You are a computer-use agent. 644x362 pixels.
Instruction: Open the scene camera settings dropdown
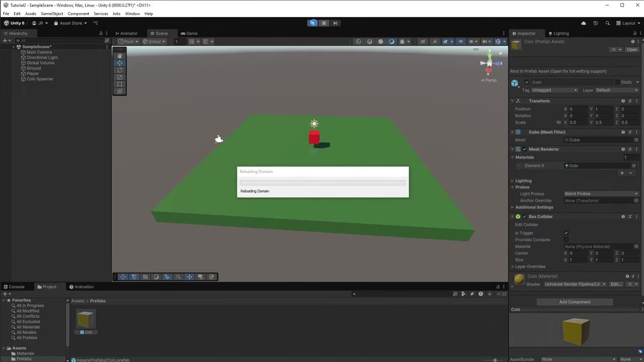click(486, 41)
